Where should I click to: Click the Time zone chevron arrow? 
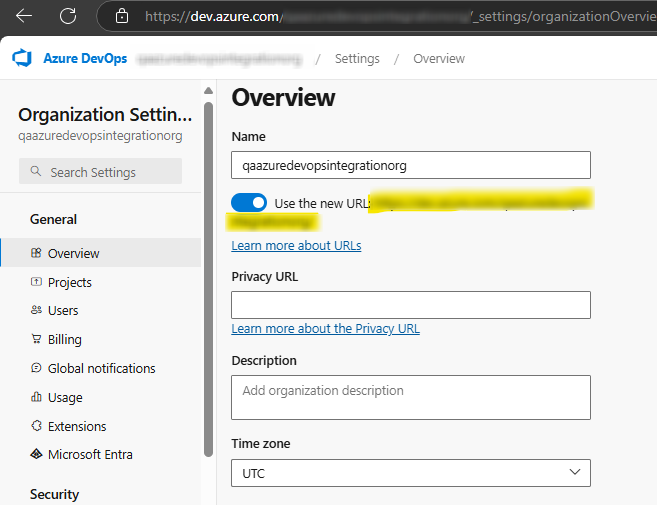(x=574, y=472)
